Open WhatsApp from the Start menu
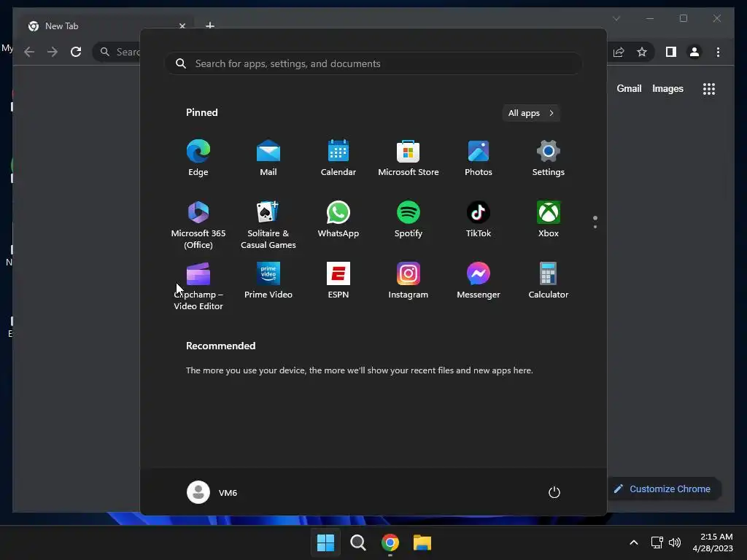 (338, 219)
